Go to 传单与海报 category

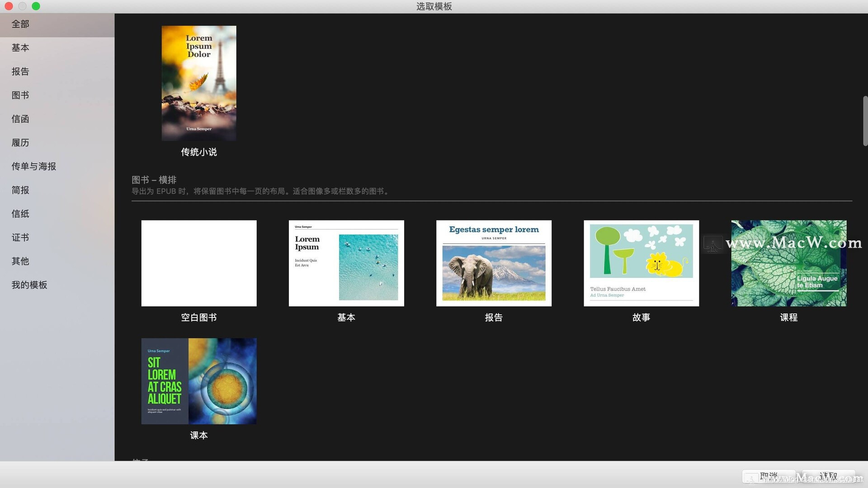pos(34,167)
